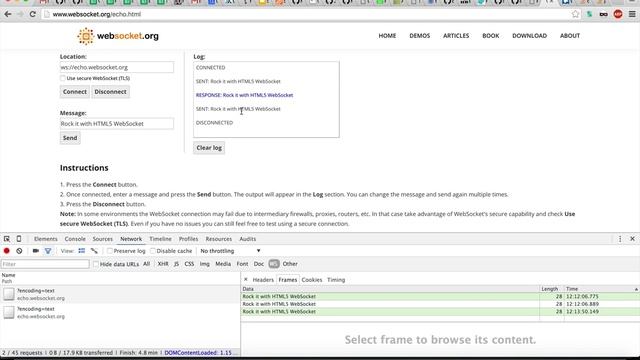The width and height of the screenshot is (640, 360).
Task: Open the Audits tab
Action: coord(247,239)
